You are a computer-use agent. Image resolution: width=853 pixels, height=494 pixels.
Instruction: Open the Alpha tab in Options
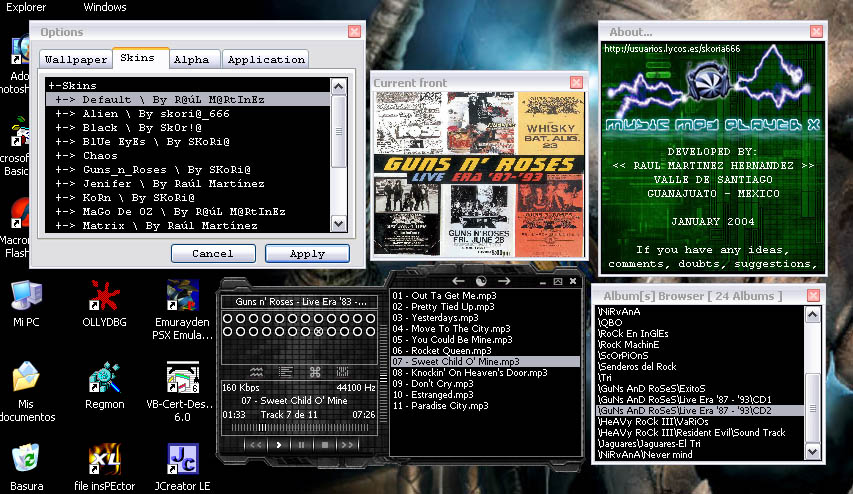[x=191, y=60]
